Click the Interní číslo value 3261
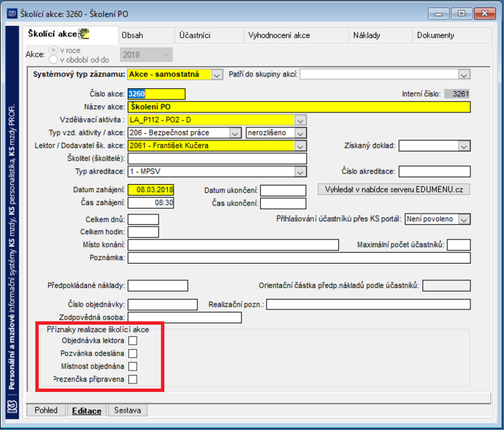The height and width of the screenshot is (430, 504). tap(457, 94)
